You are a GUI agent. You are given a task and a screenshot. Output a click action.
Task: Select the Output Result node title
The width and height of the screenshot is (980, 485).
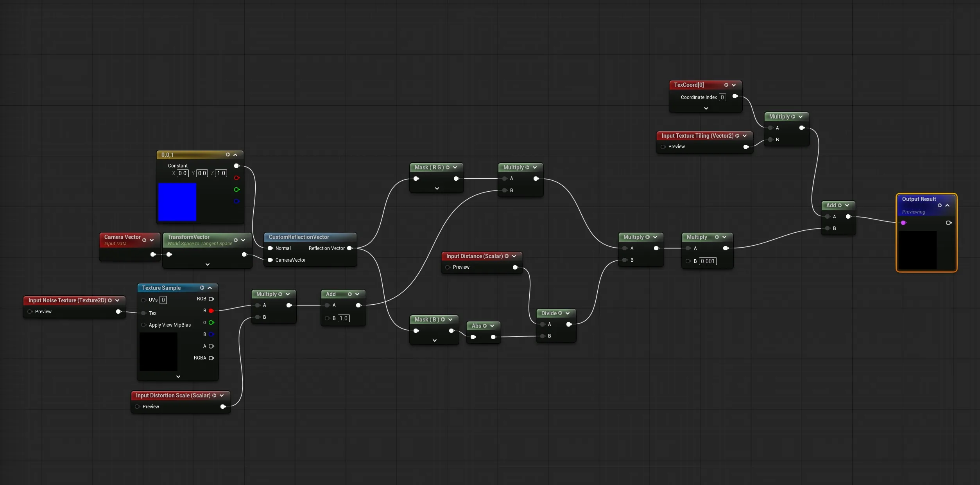click(x=919, y=199)
